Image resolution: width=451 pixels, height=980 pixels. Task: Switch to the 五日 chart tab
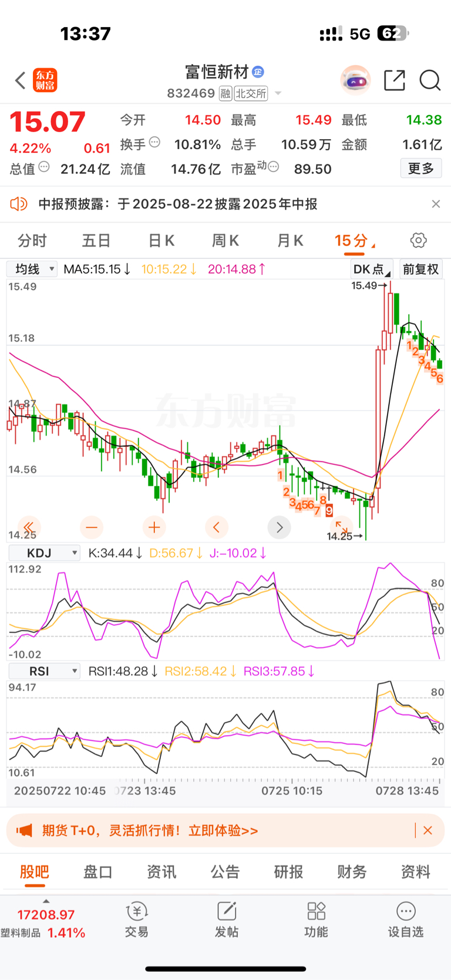coord(96,241)
